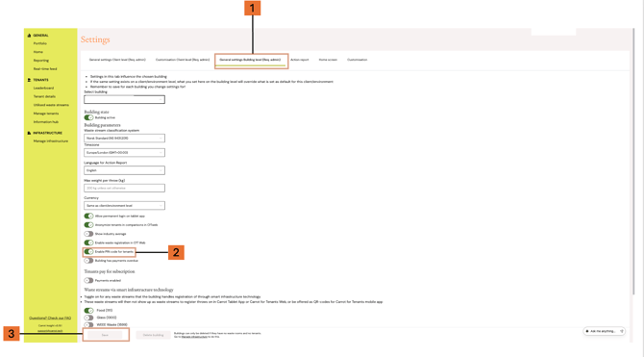Toggle Enable waste registration in CfT Web
Image resolution: width=644 pixels, height=357 pixels.
pyautogui.click(x=88, y=242)
